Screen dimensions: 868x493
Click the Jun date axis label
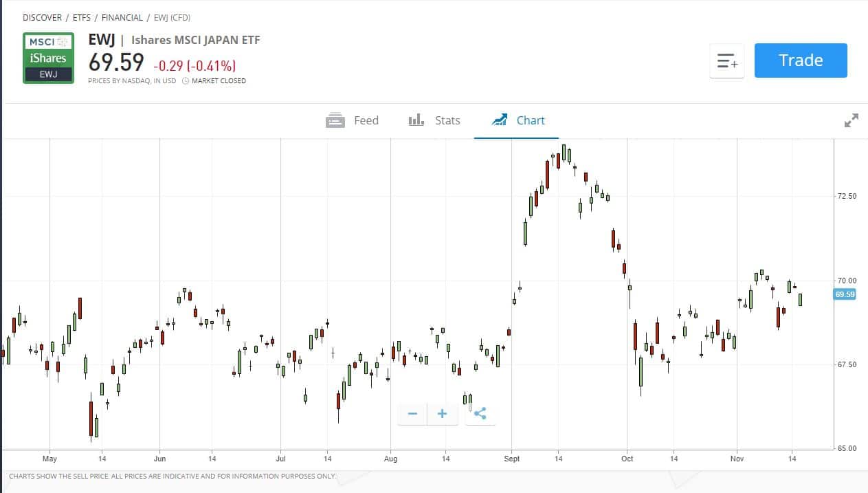tap(159, 459)
